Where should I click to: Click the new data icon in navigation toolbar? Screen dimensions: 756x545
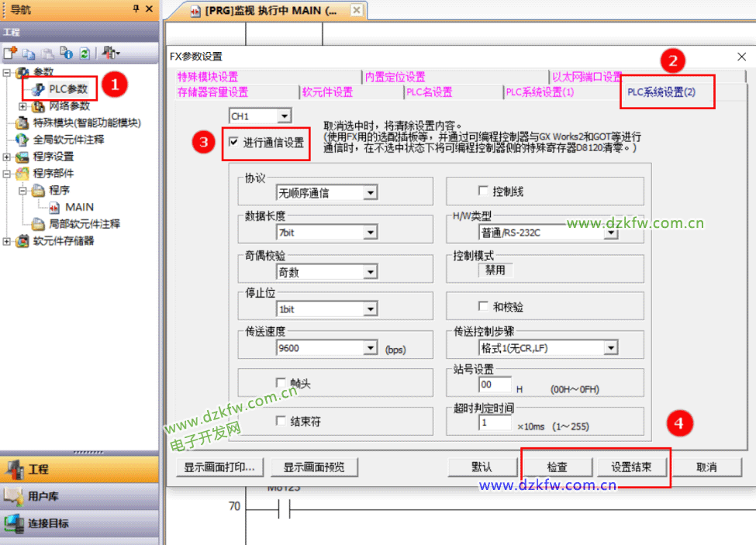[10, 53]
